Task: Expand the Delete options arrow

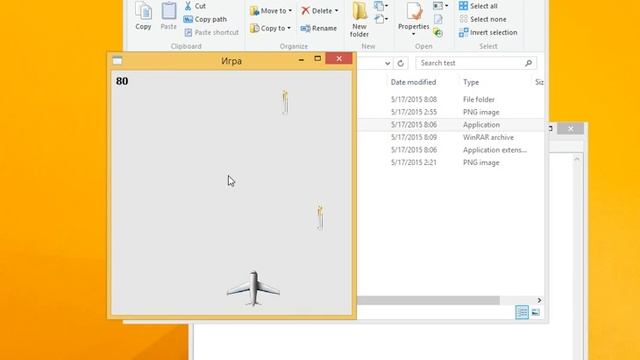Action: coord(336,11)
